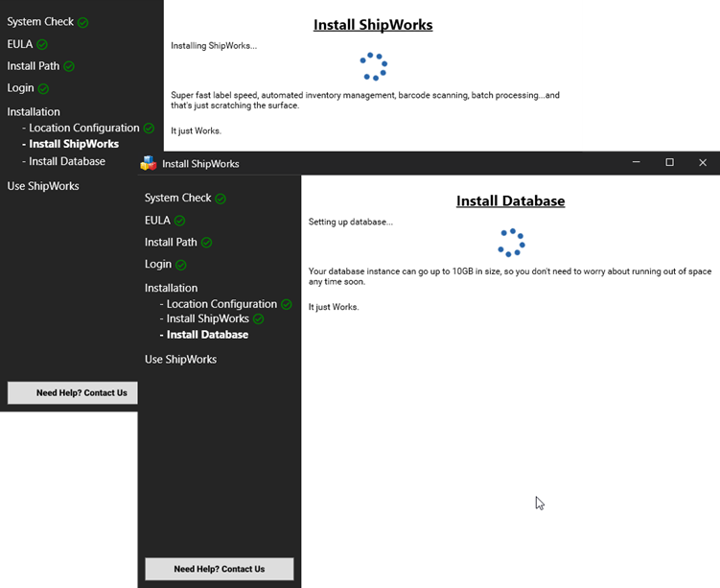Click the green check beside EULA in the front window
Image resolution: width=720 pixels, height=588 pixels.
(x=179, y=221)
